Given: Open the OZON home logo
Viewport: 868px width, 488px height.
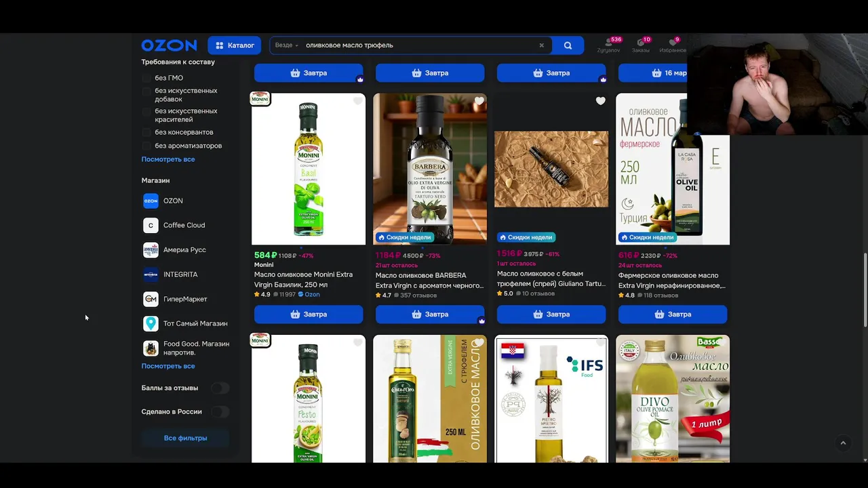Looking at the screenshot, I should [x=169, y=45].
